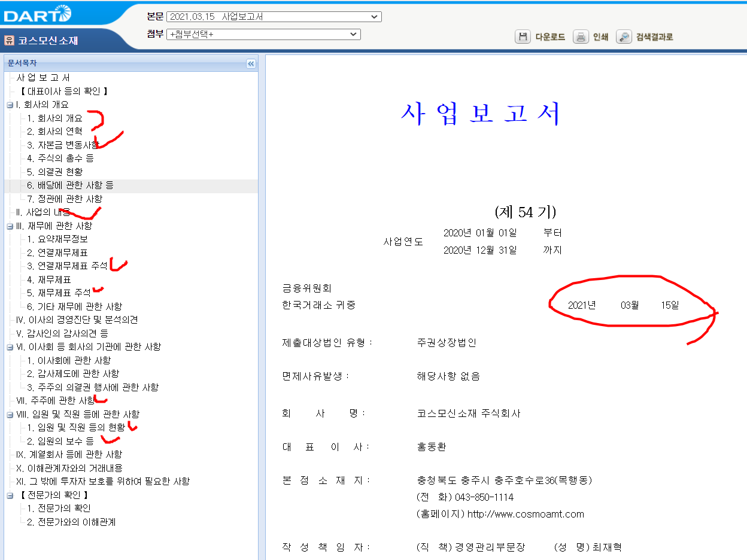747x560 pixels.
Task: Open VII. 주주에 관한 사항 section
Action: [56, 401]
